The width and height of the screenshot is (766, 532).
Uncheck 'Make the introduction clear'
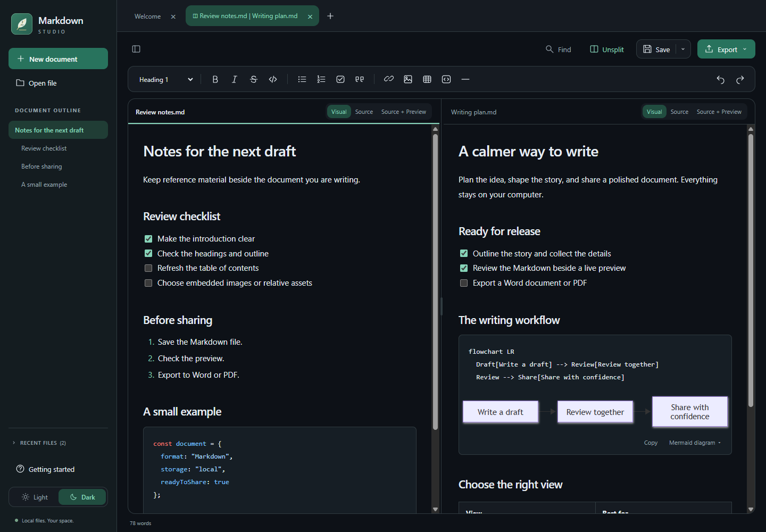click(x=148, y=239)
